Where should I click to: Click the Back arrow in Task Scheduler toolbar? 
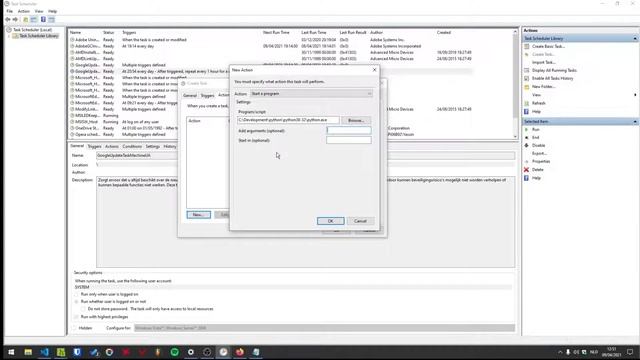pyautogui.click(x=8, y=20)
